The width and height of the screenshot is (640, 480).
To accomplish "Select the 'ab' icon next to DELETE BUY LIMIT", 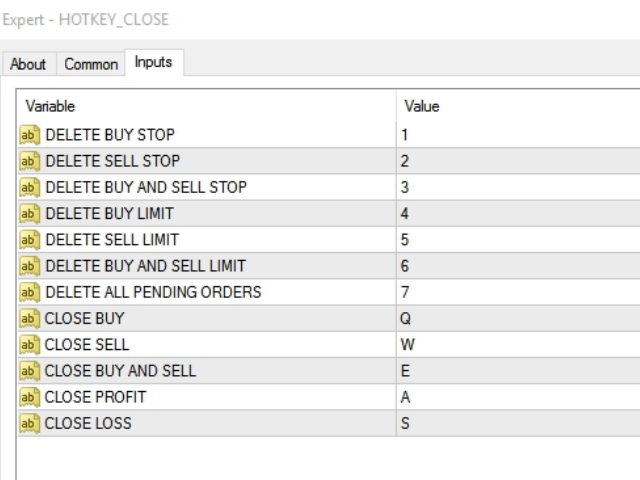I will click(29, 213).
